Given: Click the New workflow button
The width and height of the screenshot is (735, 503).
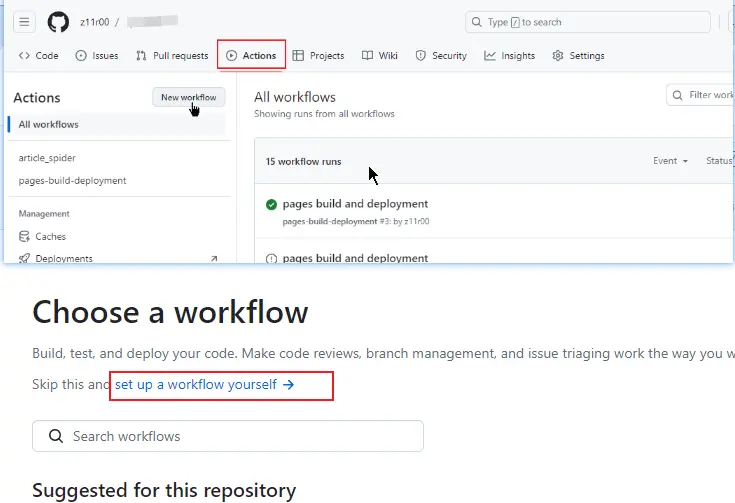Looking at the screenshot, I should (189, 97).
